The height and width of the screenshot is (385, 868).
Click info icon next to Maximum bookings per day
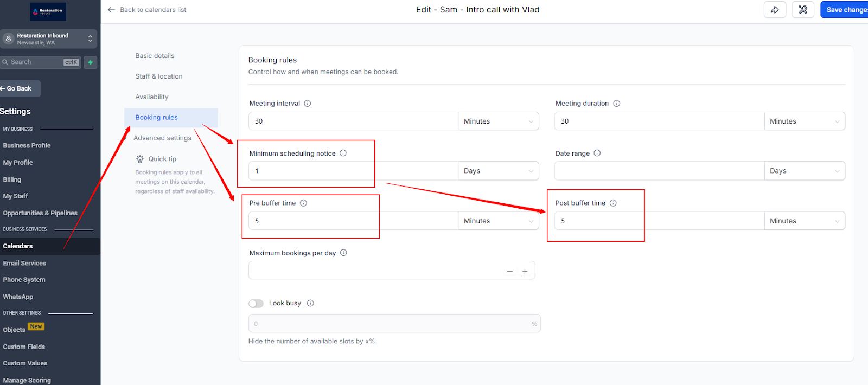(343, 253)
